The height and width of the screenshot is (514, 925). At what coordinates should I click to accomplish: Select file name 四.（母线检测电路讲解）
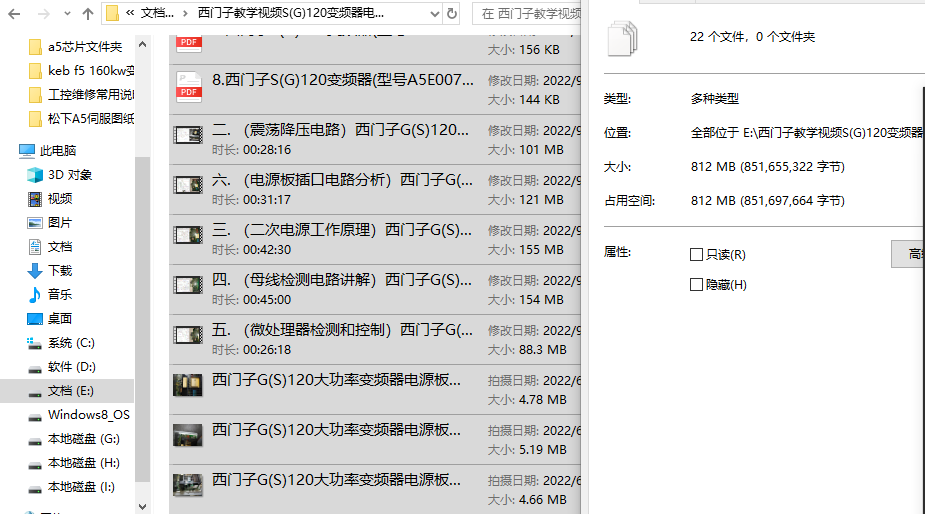(x=342, y=280)
